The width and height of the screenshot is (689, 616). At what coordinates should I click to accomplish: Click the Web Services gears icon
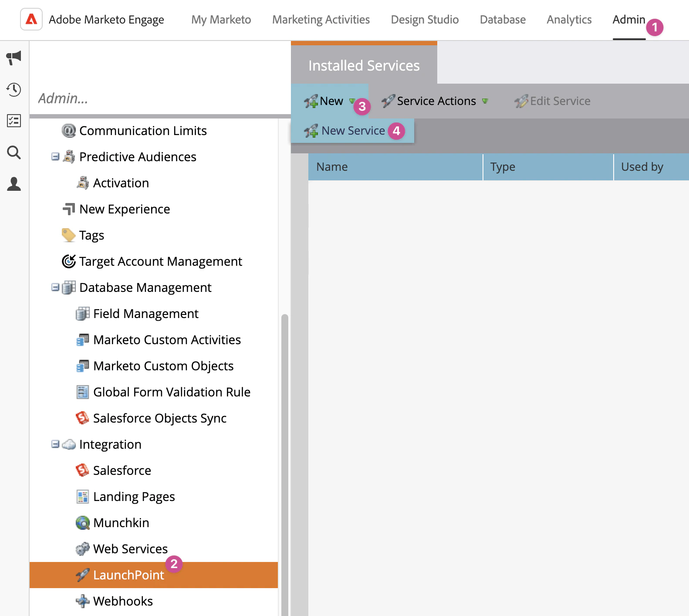pyautogui.click(x=83, y=548)
